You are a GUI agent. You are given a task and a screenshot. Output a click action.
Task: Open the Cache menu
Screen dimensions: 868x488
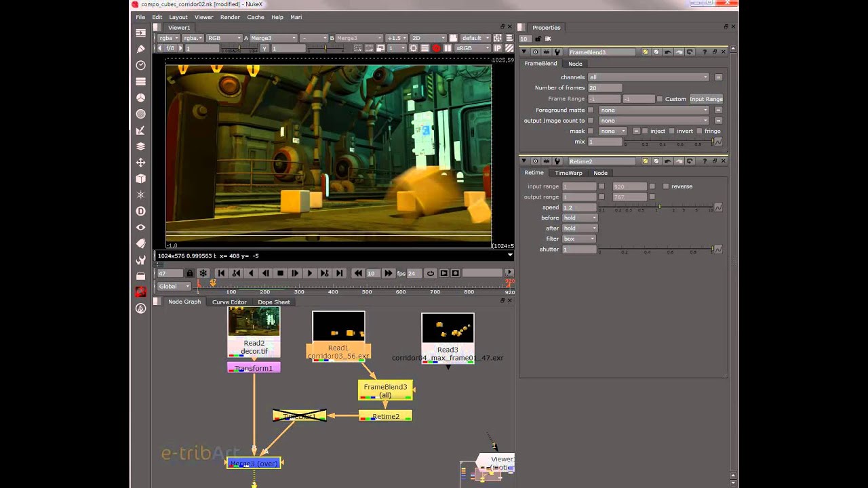[256, 17]
